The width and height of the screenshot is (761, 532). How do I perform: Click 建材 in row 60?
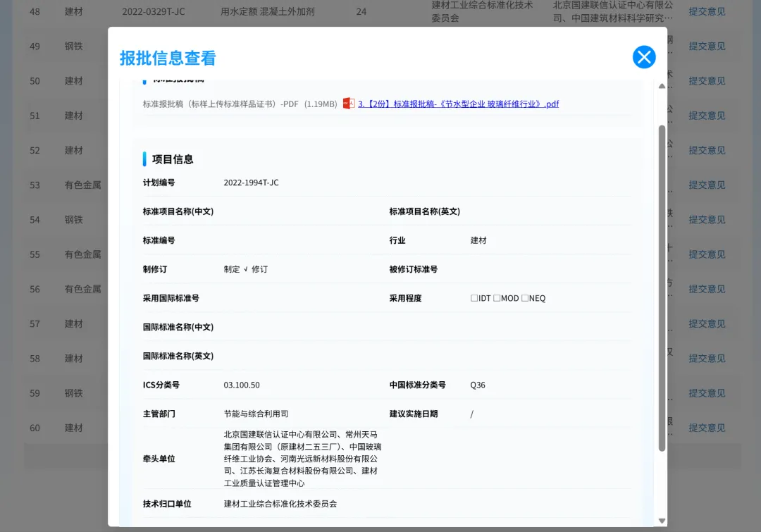(74, 428)
